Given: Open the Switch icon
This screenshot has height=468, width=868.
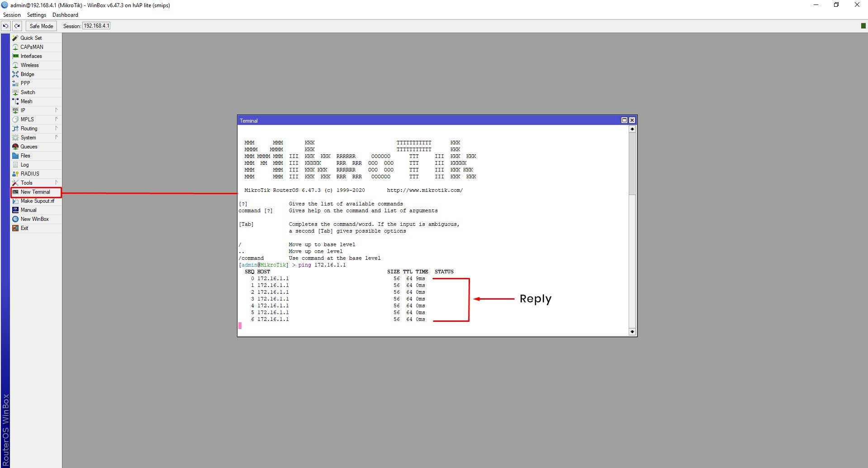Looking at the screenshot, I should (15, 92).
